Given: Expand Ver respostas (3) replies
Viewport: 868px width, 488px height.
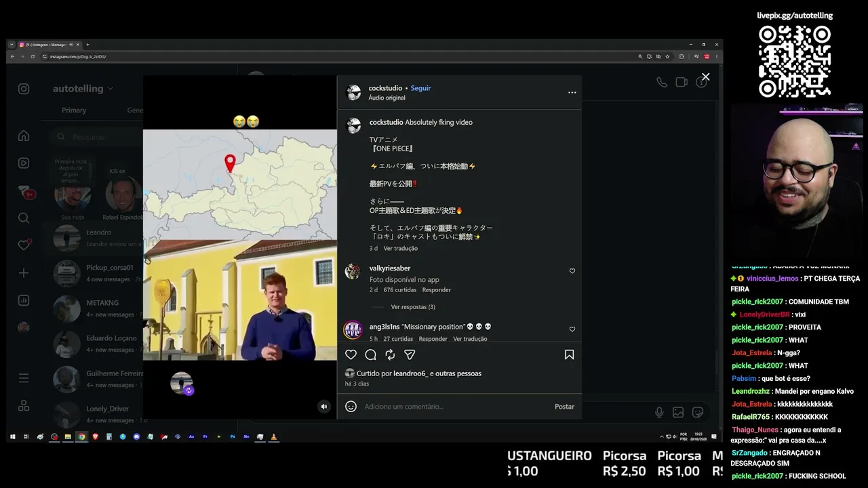Looking at the screenshot, I should (413, 307).
